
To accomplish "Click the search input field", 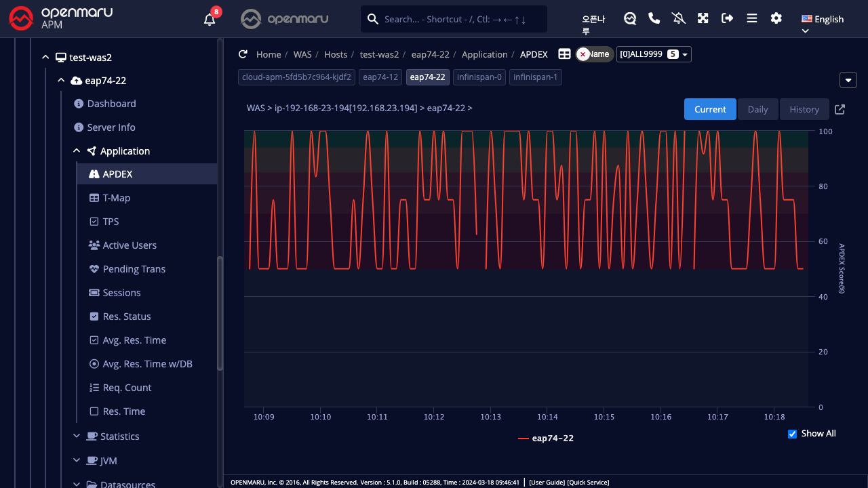I will click(x=461, y=19).
